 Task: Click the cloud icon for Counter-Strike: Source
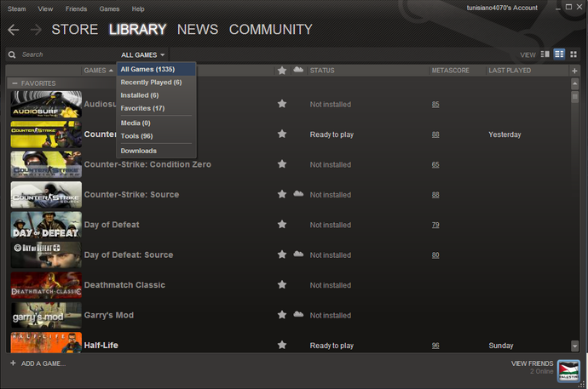[298, 193]
